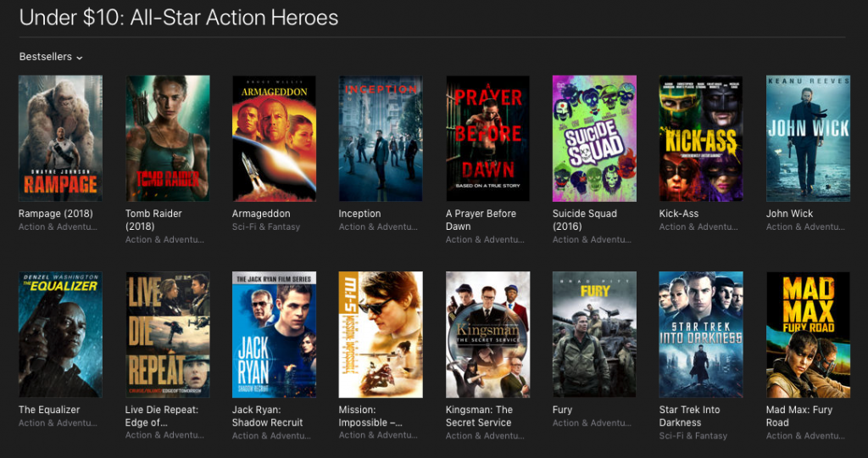Click 'Kingsman: The Secret Service' title

pos(479,416)
